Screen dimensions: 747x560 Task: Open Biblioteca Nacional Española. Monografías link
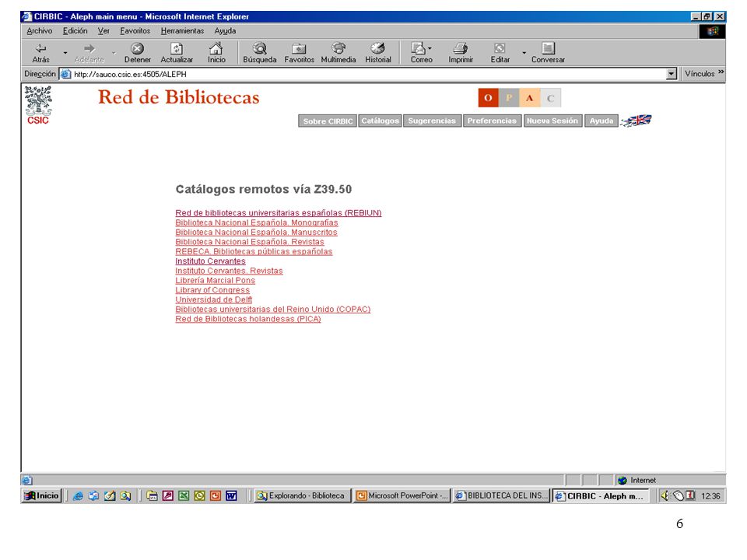click(257, 222)
